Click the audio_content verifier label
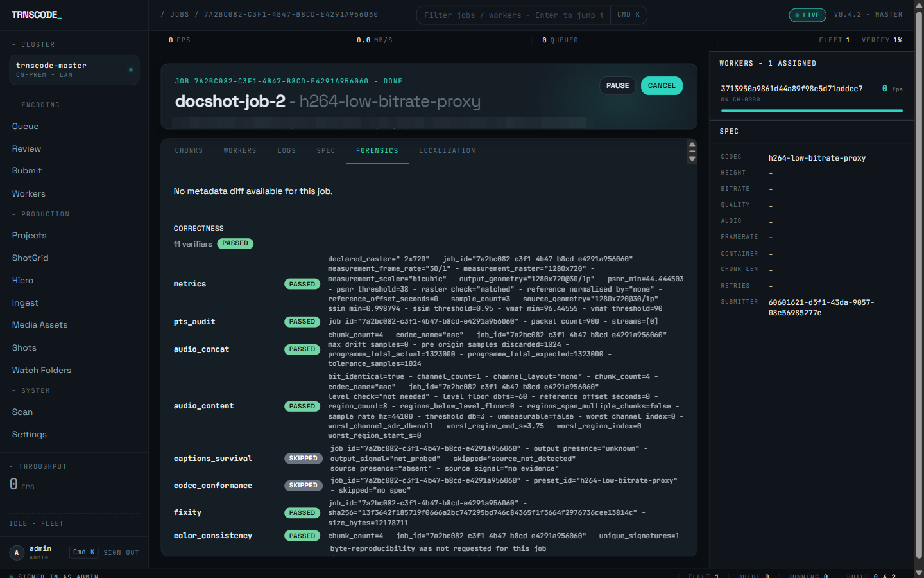Image resolution: width=924 pixels, height=578 pixels. tap(203, 406)
